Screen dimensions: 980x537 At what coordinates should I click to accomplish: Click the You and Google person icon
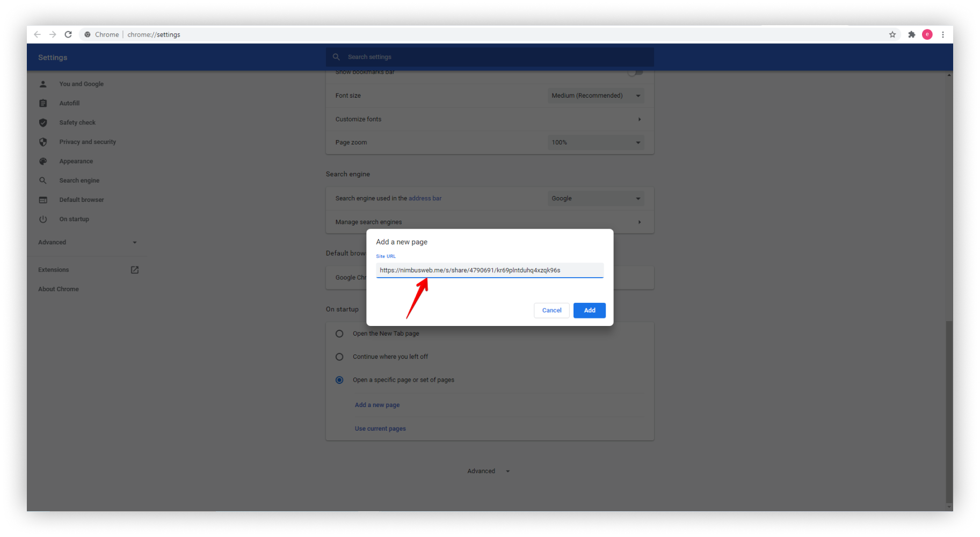(x=43, y=84)
